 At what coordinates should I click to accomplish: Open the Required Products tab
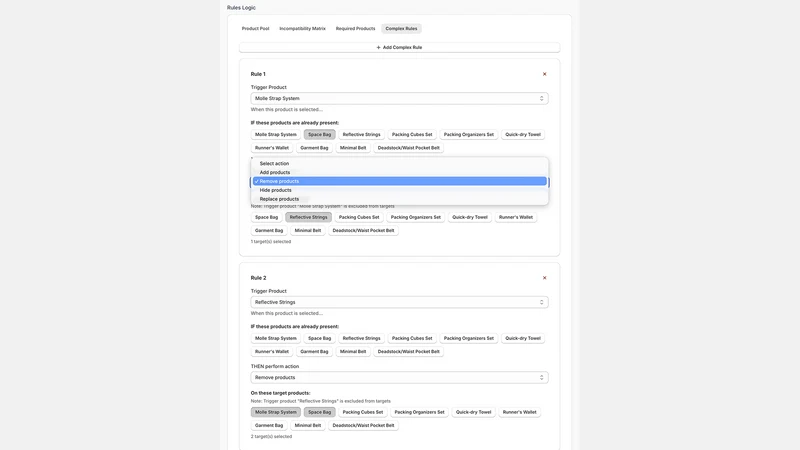pyautogui.click(x=355, y=29)
